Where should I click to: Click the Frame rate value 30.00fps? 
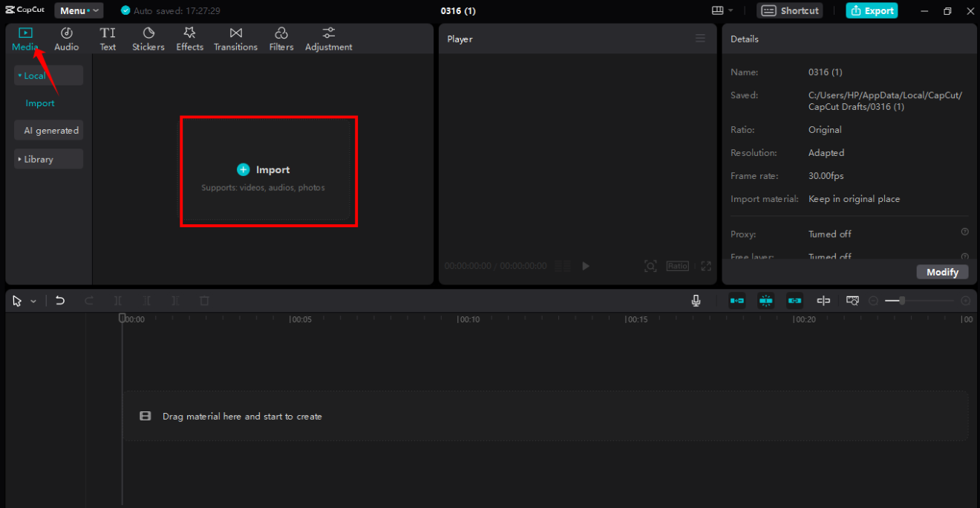point(826,176)
